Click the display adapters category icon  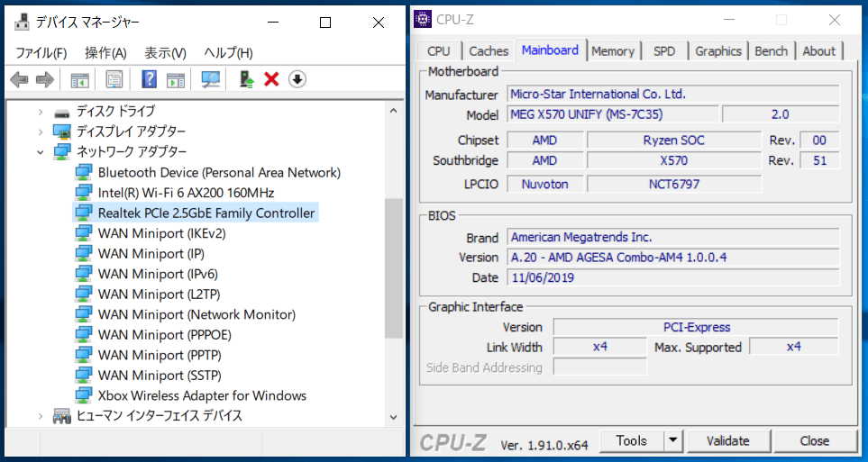[62, 131]
